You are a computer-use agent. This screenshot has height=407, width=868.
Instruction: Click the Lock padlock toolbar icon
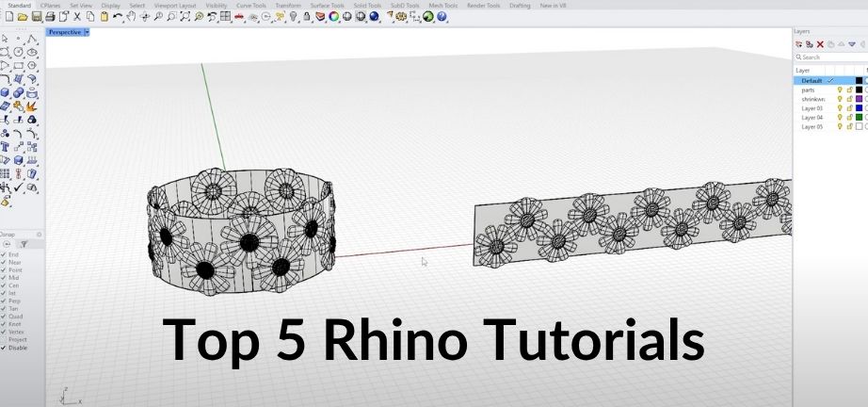pos(307,17)
